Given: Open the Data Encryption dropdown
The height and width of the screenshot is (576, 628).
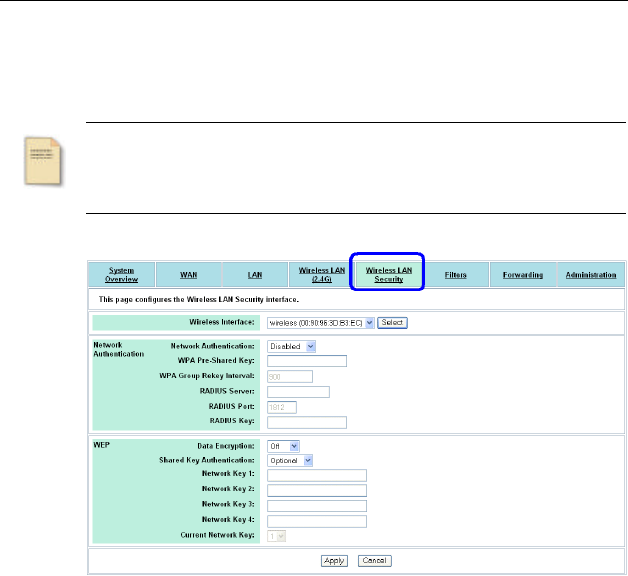Looking at the screenshot, I should (283, 445).
